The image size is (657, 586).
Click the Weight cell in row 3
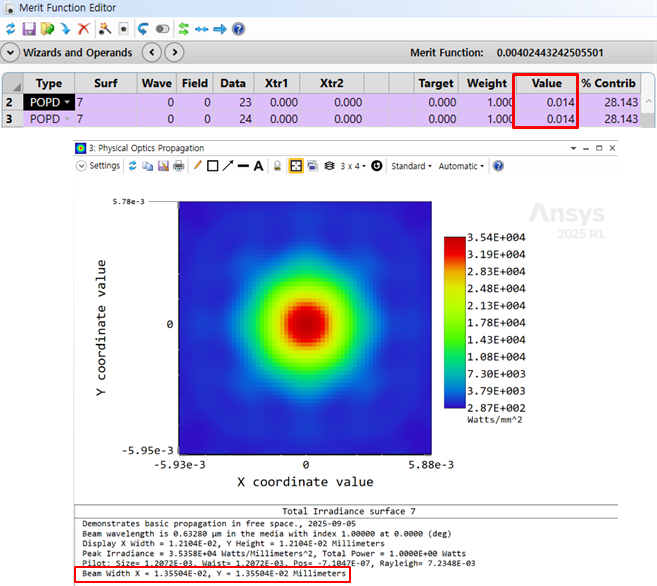[x=487, y=119]
